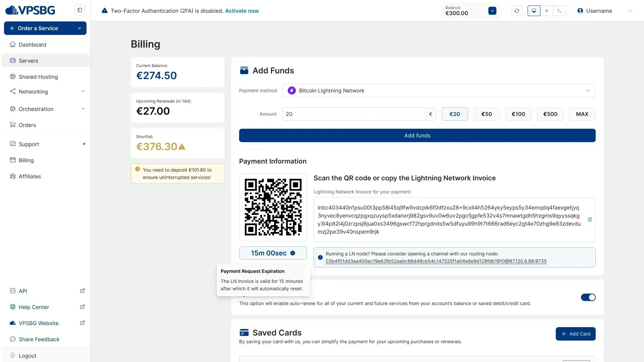
Task: Switch to dark theme moon icon
Action: click(559, 11)
